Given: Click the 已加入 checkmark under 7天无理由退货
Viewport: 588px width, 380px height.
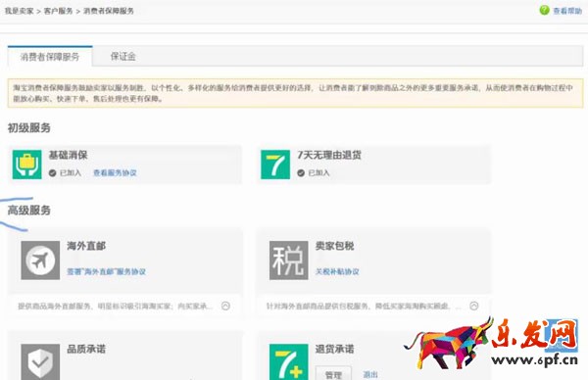Looking at the screenshot, I should (x=301, y=172).
